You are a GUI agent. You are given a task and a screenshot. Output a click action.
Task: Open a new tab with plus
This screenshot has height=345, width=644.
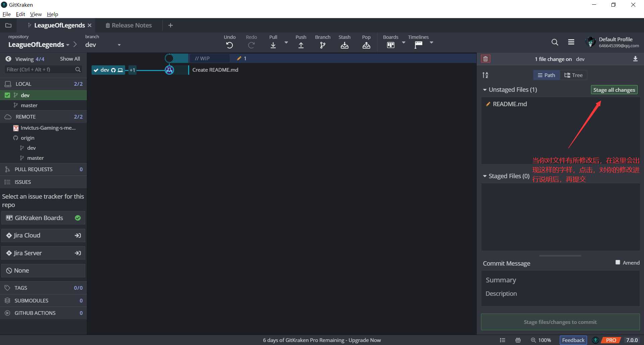point(170,25)
